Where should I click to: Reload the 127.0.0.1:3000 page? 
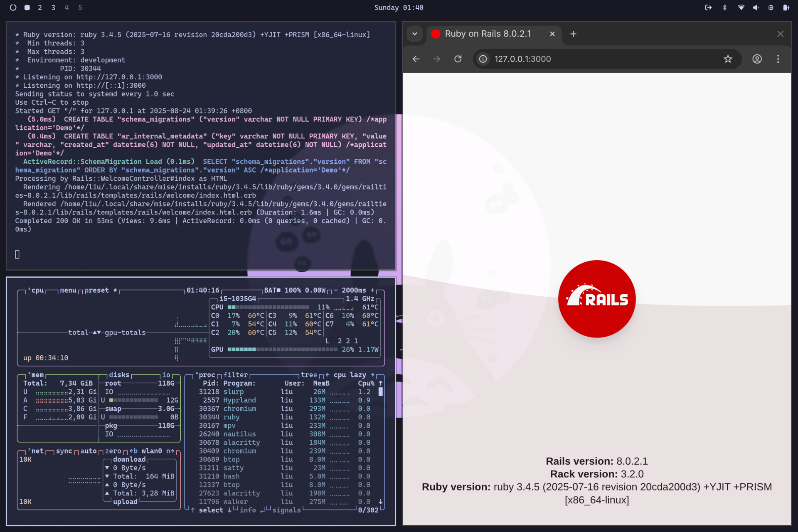pos(458,59)
